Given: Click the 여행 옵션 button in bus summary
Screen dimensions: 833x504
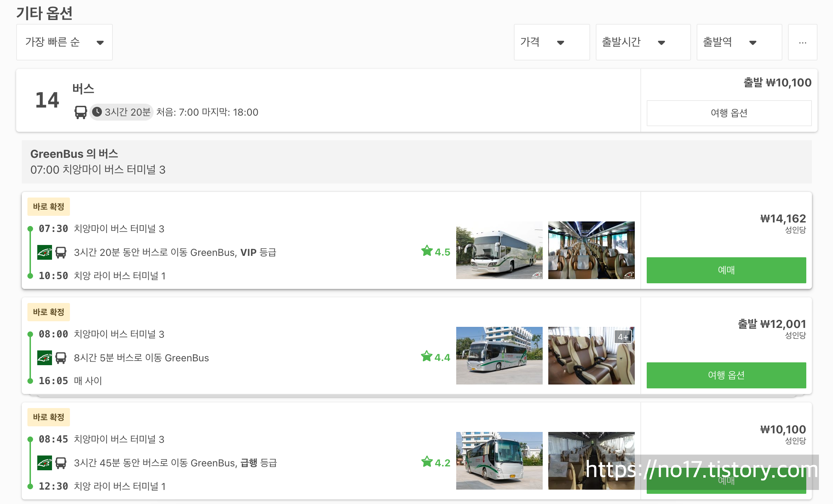Looking at the screenshot, I should coord(729,113).
